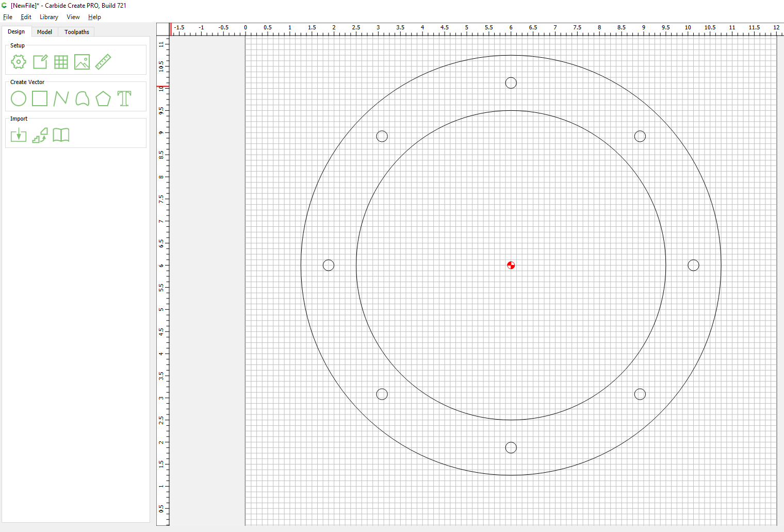Select the Text tool

point(124,98)
